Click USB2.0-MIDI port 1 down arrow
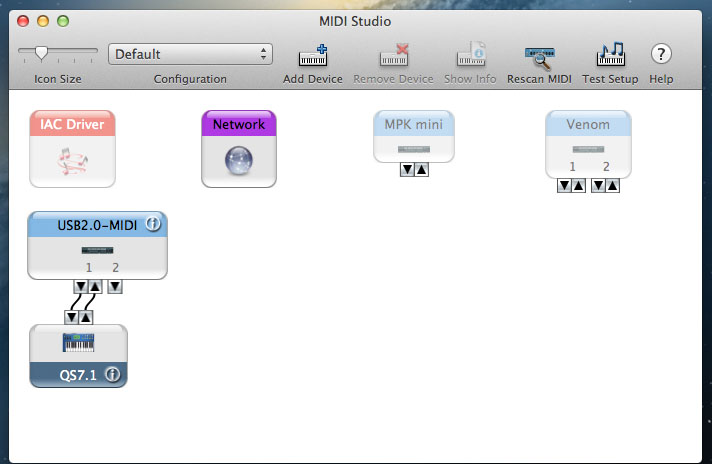The width and height of the screenshot is (712, 464). pyautogui.click(x=81, y=287)
